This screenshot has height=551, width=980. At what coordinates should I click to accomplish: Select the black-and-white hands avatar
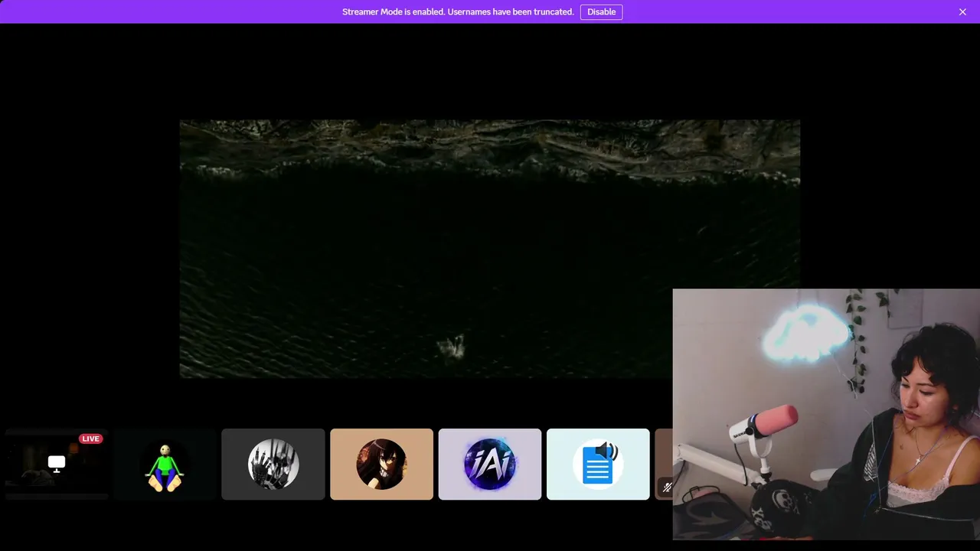tap(273, 465)
